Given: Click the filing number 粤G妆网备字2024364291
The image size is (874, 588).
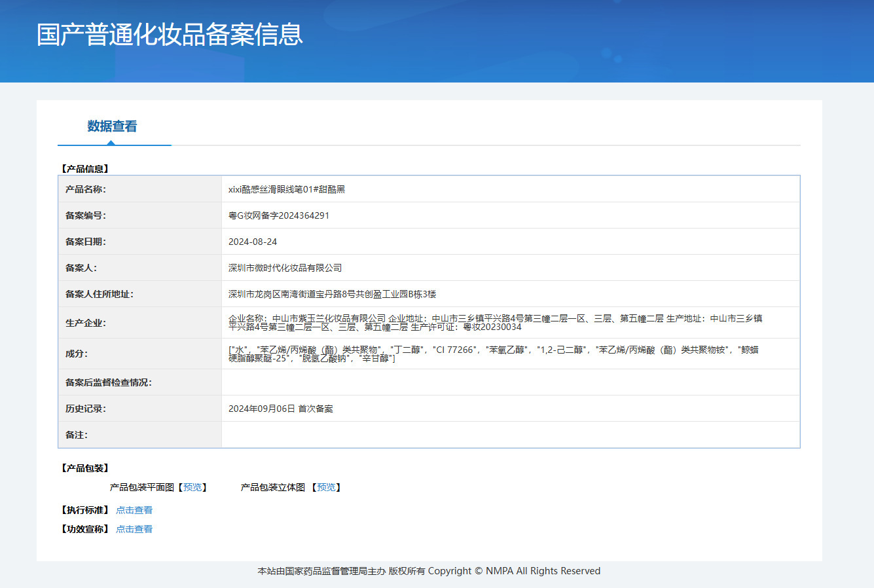Looking at the screenshot, I should coord(279,215).
